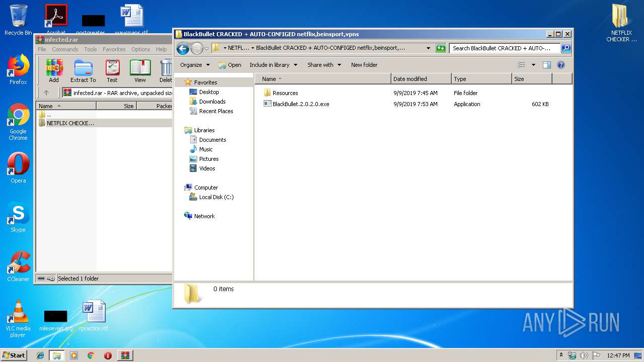Screen dimensions: 644x362
Task: Open Skype desktop shortcut
Action: pyautogui.click(x=18, y=218)
